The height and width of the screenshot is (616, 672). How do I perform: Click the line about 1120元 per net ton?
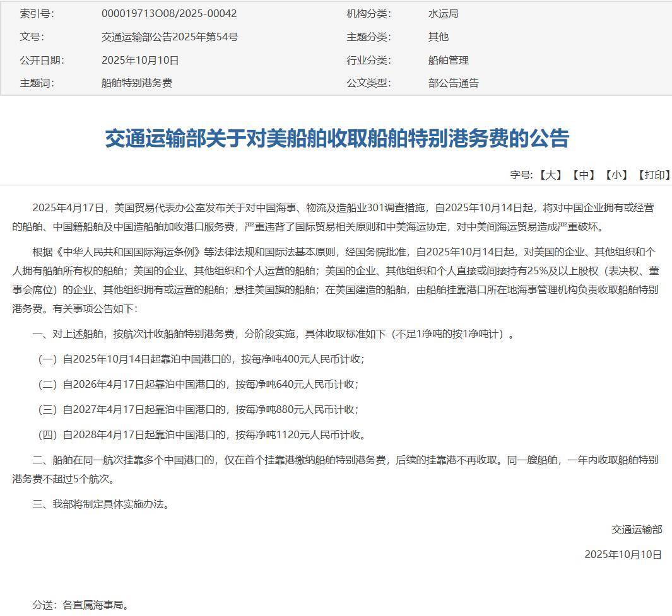[201, 434]
